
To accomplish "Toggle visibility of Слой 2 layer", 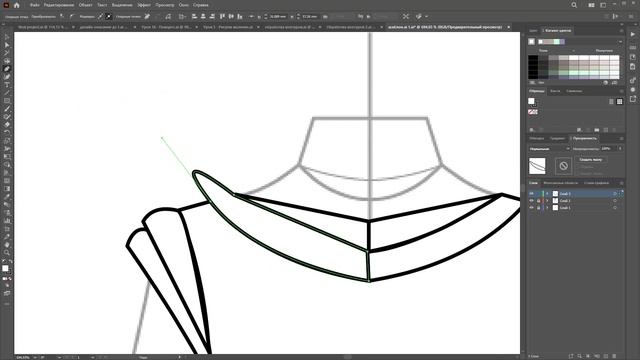I will coord(531,200).
